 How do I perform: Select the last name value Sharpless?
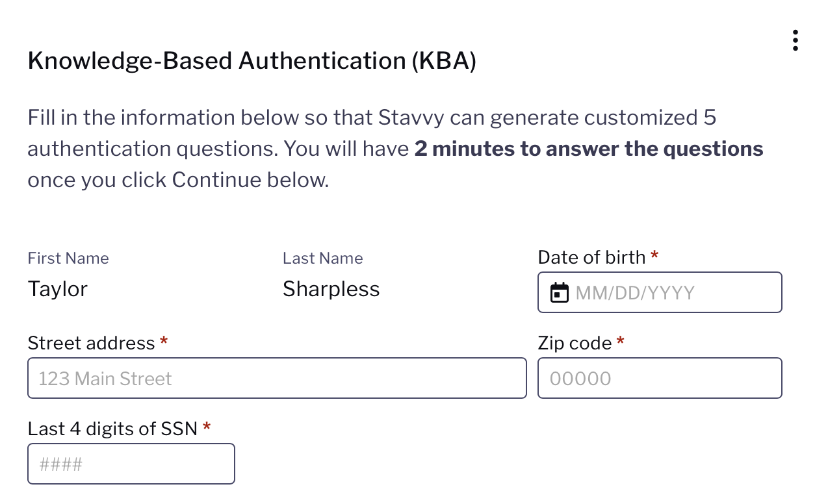click(331, 289)
